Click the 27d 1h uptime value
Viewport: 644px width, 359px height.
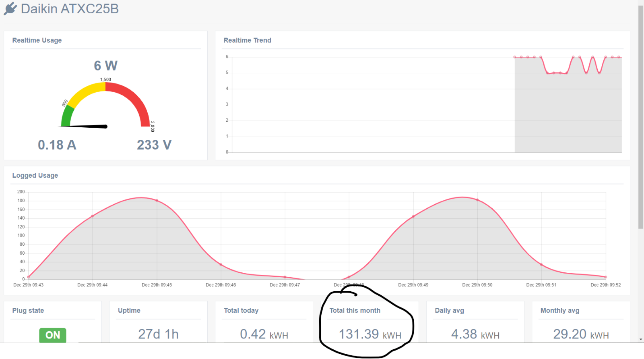pos(158,334)
